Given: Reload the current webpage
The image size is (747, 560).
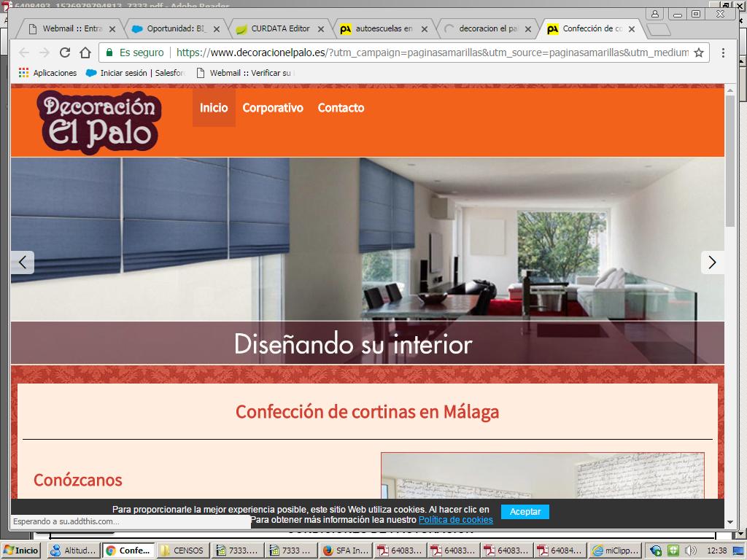Looking at the screenshot, I should click(64, 52).
